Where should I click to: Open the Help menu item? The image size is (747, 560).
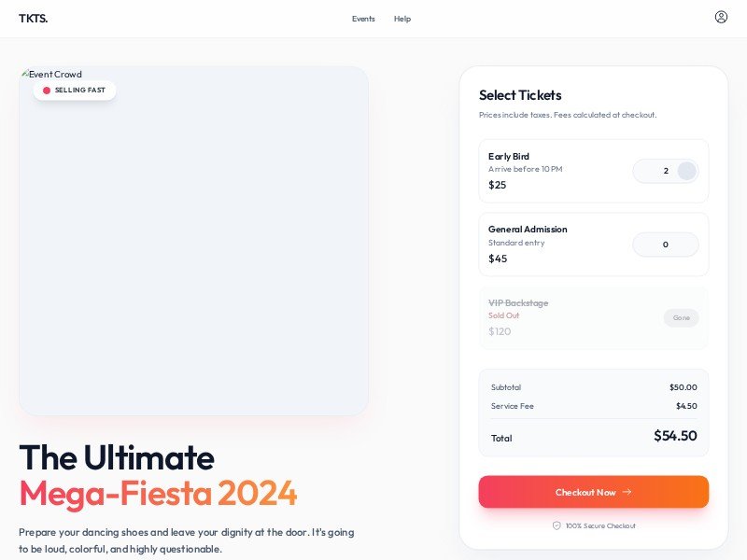402,19
